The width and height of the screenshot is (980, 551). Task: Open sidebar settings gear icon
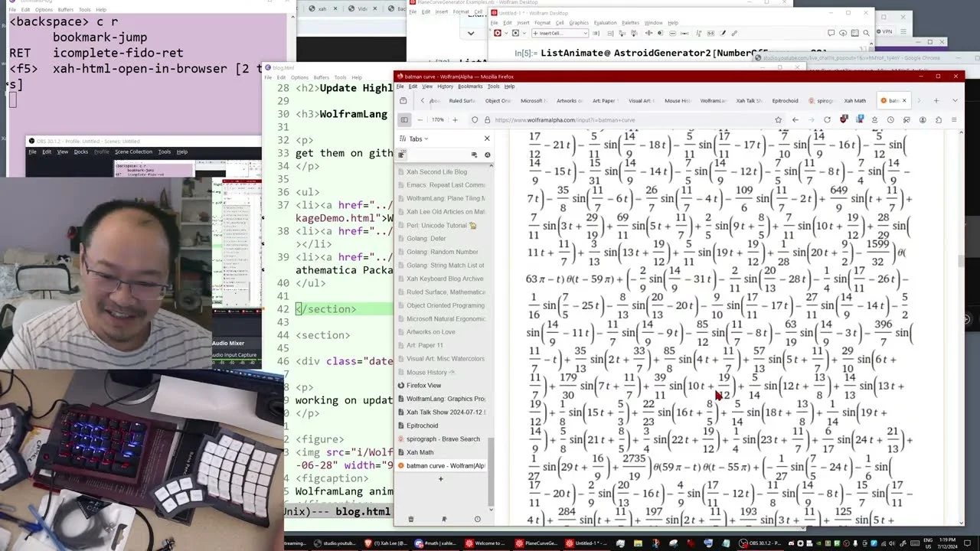[487, 155]
